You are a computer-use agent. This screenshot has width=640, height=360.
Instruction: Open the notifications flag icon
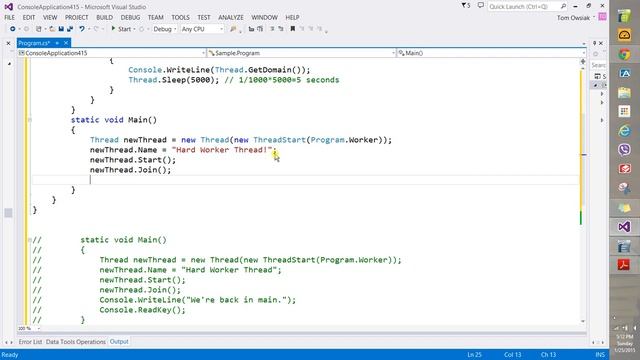pyautogui.click(x=465, y=6)
